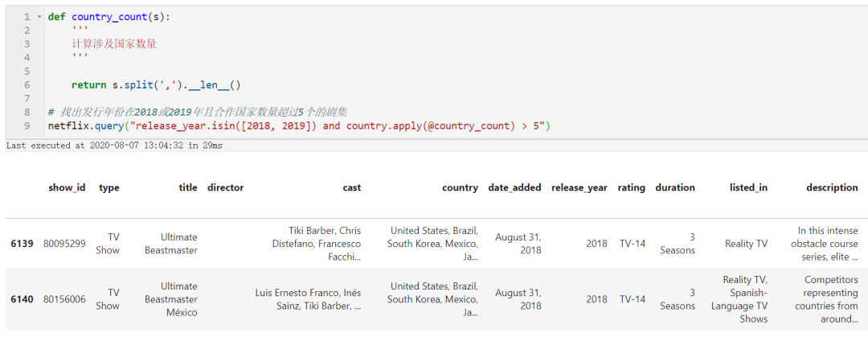The width and height of the screenshot is (868, 337).
Task: Click the description column header
Action: 832,187
